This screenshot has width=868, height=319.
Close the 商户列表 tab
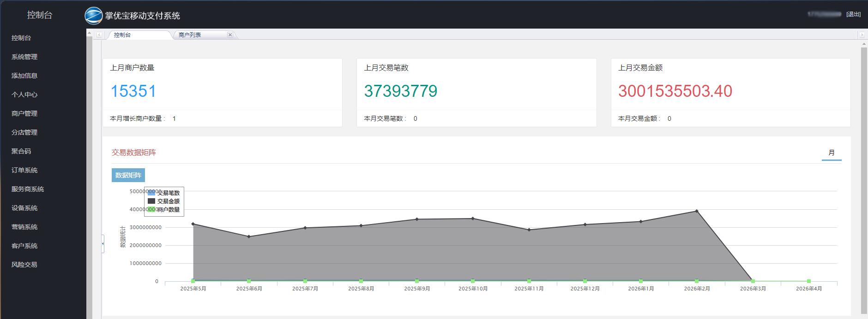tap(230, 35)
